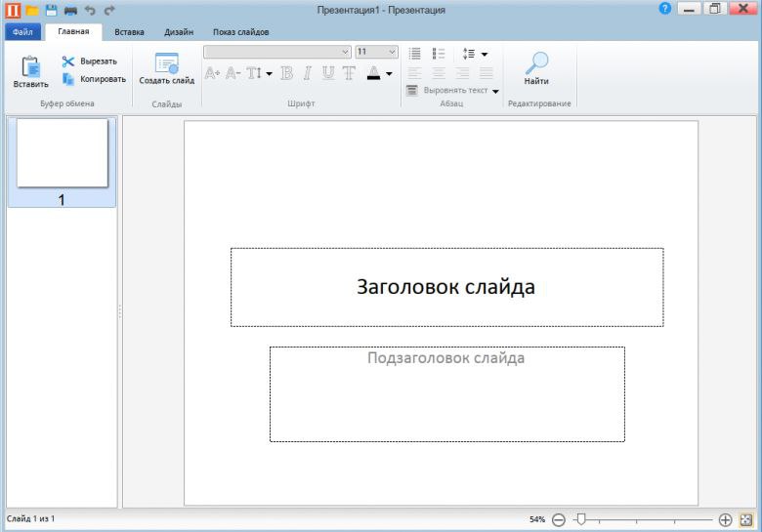Expand the Выровнять текст dropdown arrow
The width and height of the screenshot is (762, 532).
(x=495, y=91)
